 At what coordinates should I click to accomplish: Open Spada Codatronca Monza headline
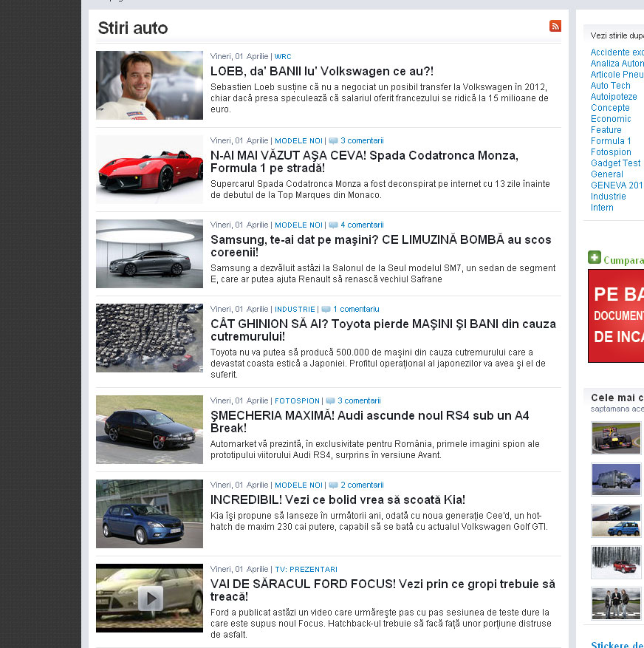364,162
